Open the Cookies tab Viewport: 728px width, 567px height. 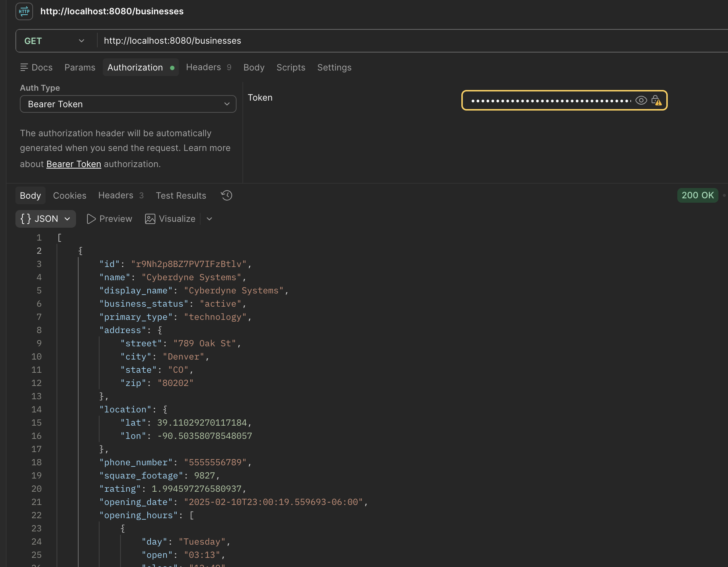tap(70, 195)
